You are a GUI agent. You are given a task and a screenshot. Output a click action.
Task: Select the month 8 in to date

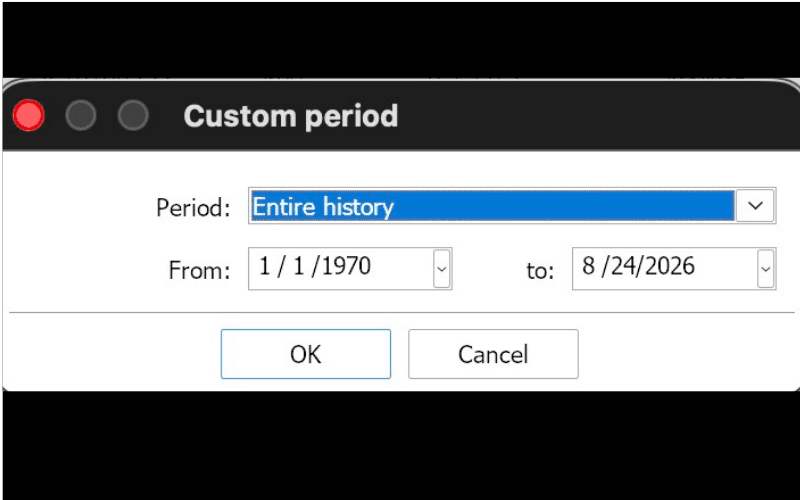(x=588, y=266)
